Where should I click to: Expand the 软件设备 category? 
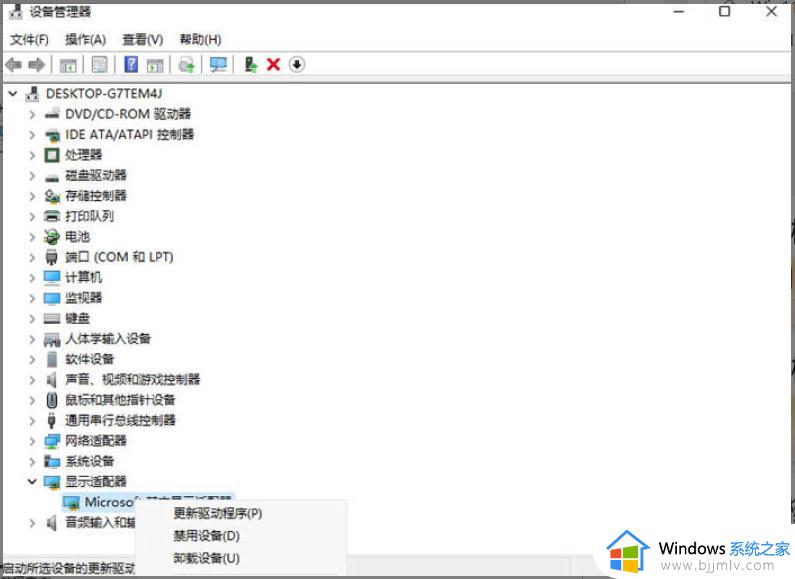(32, 359)
